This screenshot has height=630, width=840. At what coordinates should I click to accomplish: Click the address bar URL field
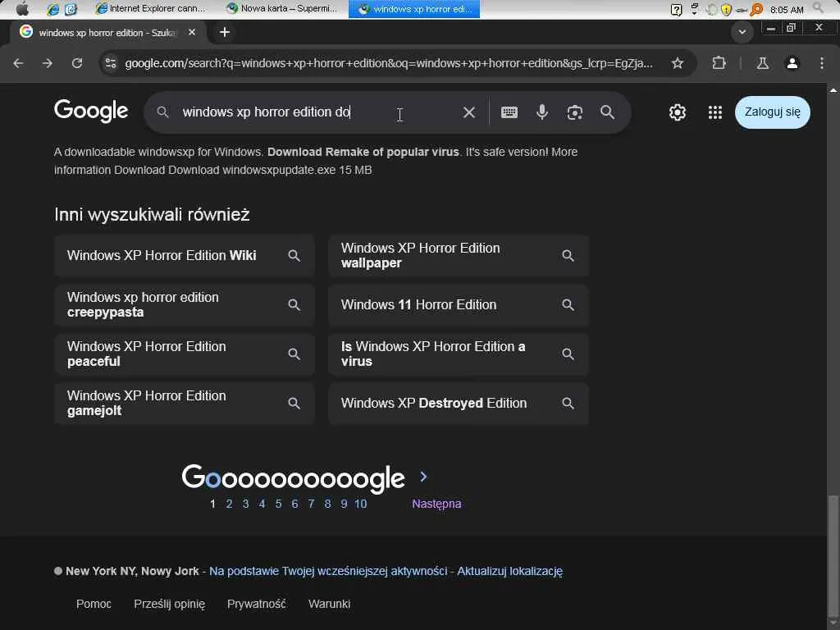coord(388,63)
